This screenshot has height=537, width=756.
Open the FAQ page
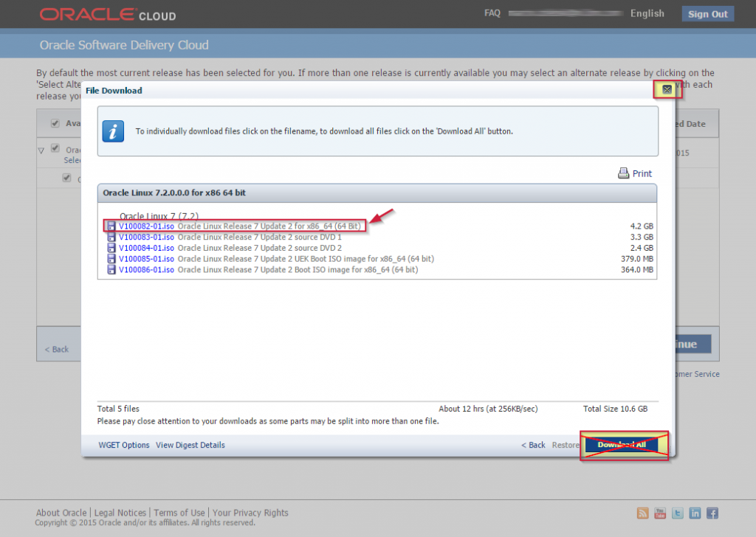(492, 13)
